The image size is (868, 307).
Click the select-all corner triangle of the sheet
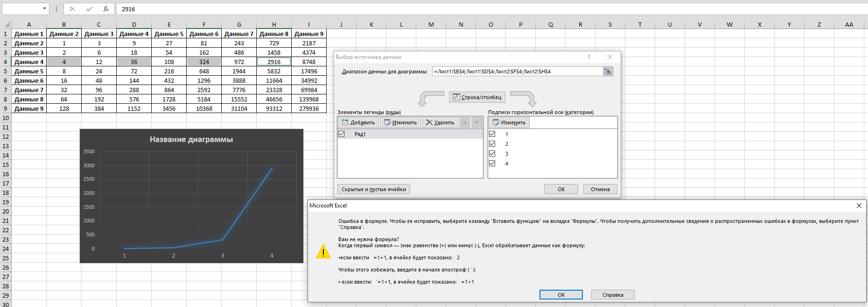(6, 24)
